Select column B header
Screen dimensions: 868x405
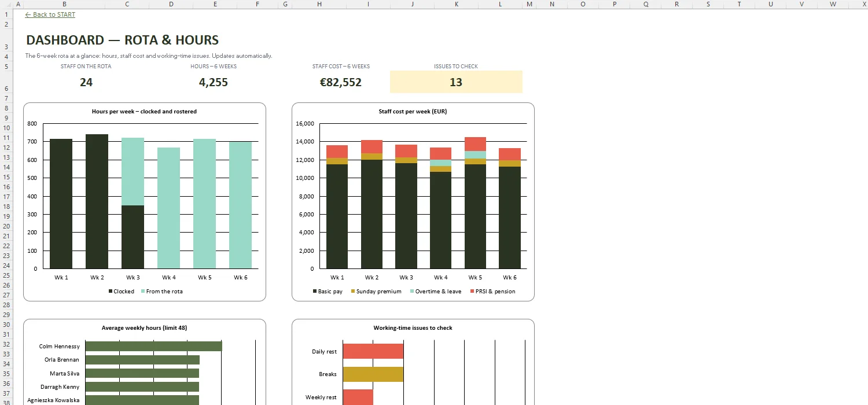click(64, 4)
